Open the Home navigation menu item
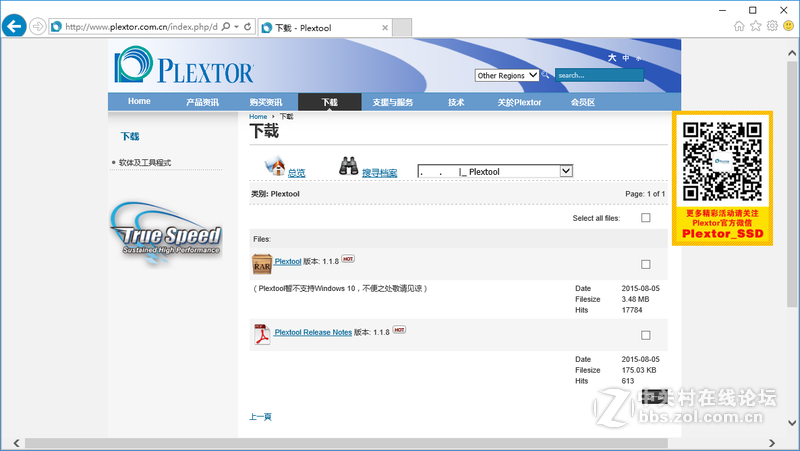The width and height of the screenshot is (800, 451). [139, 102]
